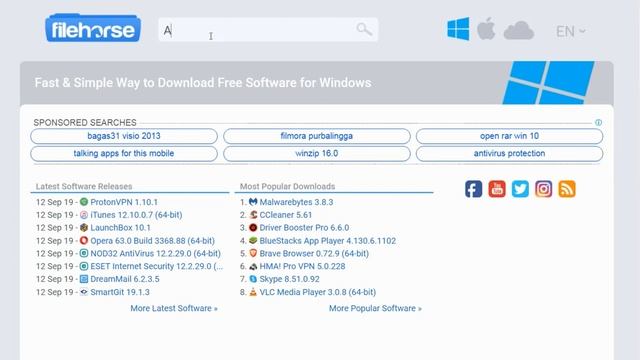The width and height of the screenshot is (640, 360).
Task: Click the Driver Booster Pro icon
Action: click(x=253, y=227)
